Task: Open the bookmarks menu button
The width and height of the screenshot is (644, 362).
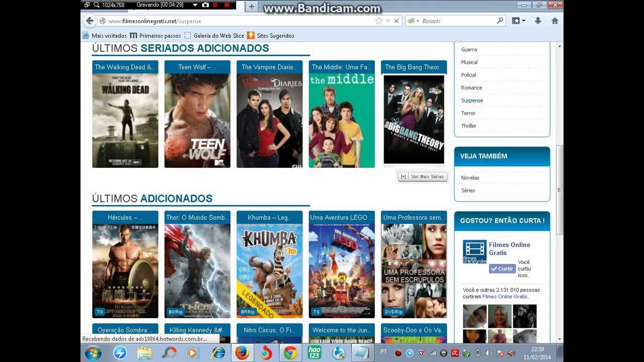Action: coord(518,21)
